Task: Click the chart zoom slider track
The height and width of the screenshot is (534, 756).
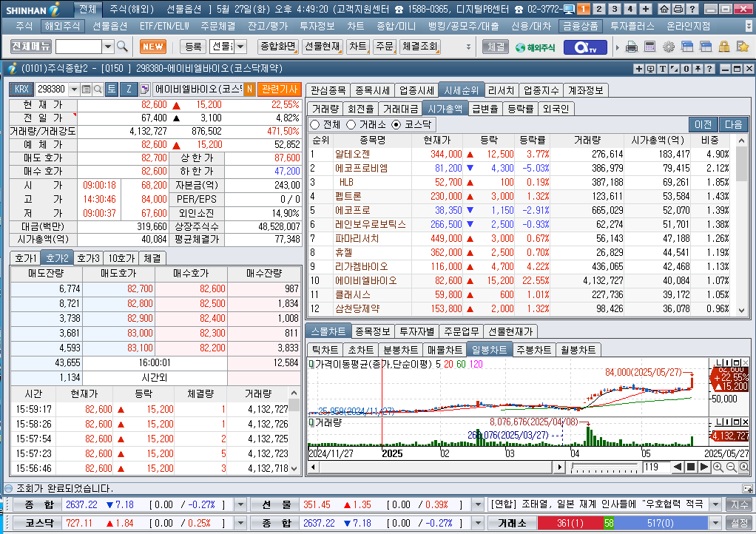Action: (x=604, y=467)
